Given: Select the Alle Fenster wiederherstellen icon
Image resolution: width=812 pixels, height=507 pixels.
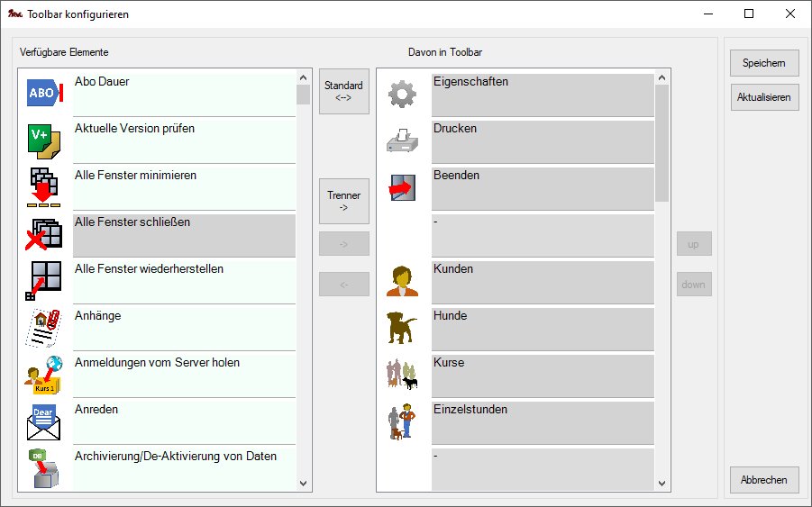Looking at the screenshot, I should tap(43, 281).
